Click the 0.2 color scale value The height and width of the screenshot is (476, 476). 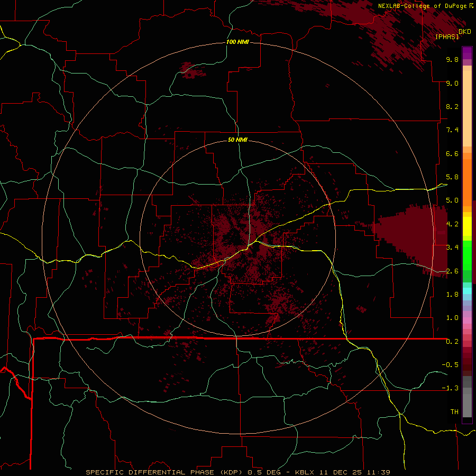(452, 342)
